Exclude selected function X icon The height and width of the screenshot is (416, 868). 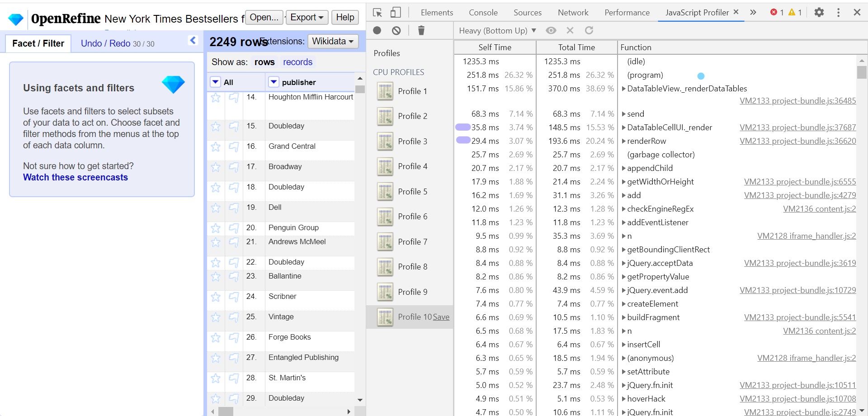570,30
